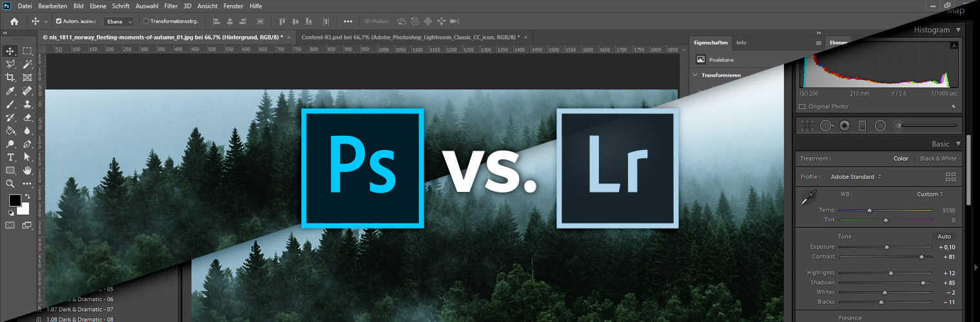Swap foreground and background colors
Screen dimensions: 980x322
[27, 196]
